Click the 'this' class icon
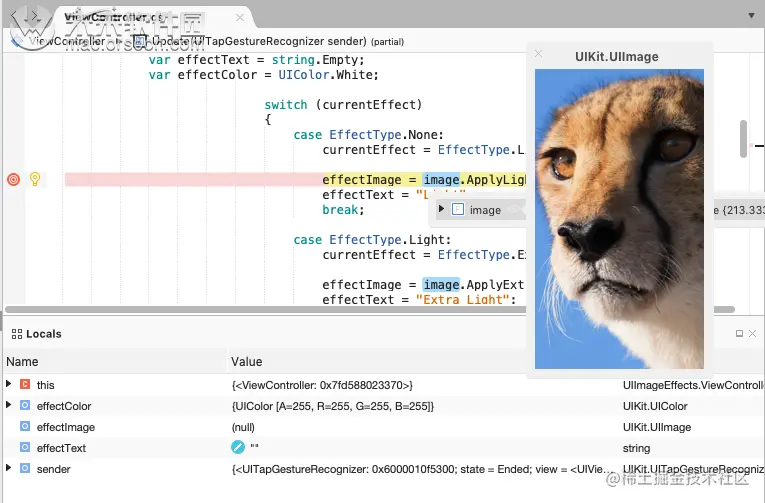The image size is (765, 503). [x=25, y=384]
